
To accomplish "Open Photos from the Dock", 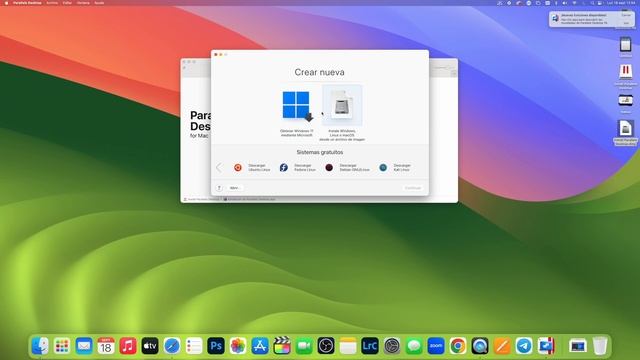I will pyautogui.click(x=238, y=346).
